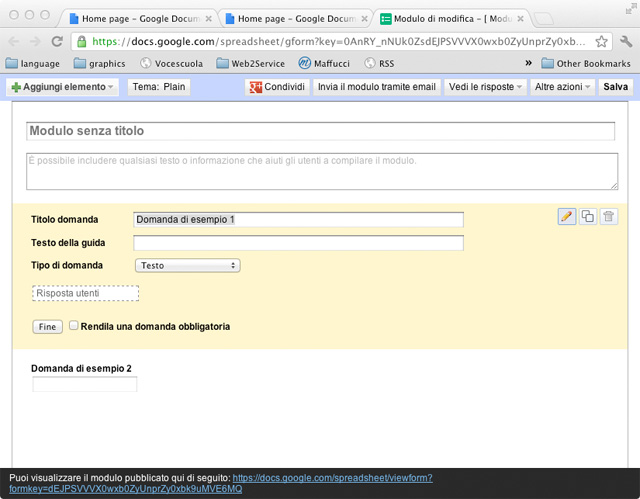
Task: Click the 'Fine' button
Action: [47, 327]
